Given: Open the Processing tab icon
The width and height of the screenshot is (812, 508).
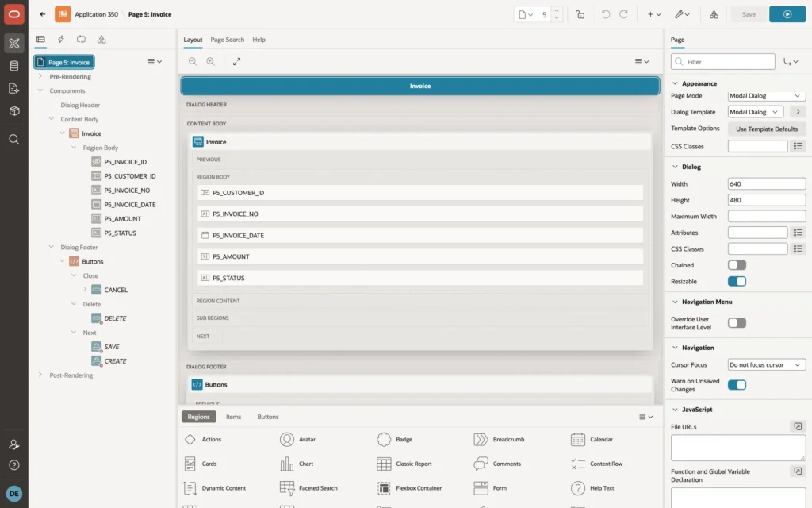Looking at the screenshot, I should 82,40.
